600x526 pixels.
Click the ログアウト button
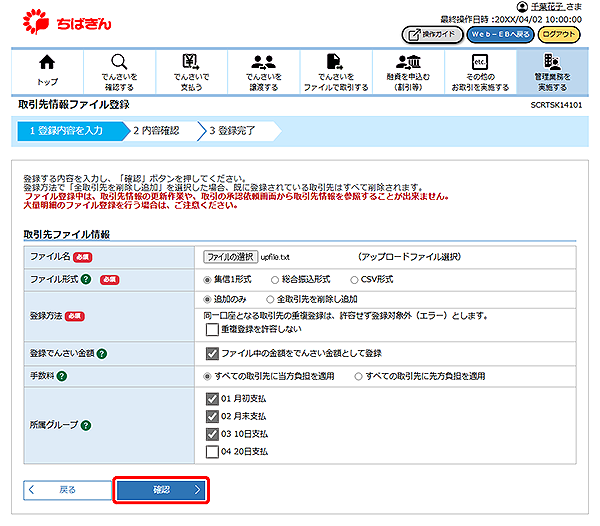point(559,35)
